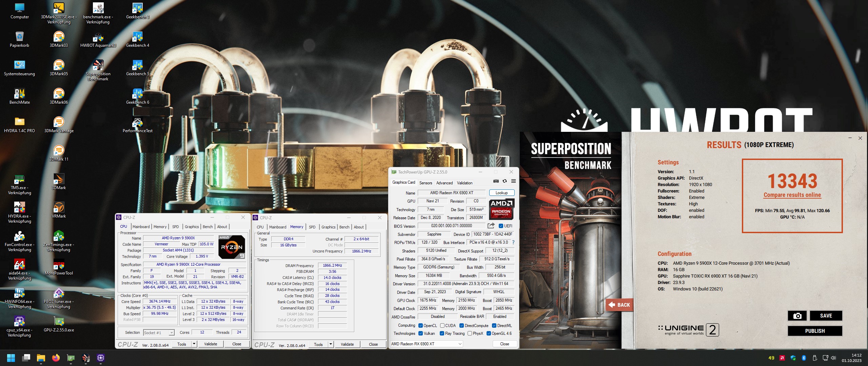Open the MorePowerTool desktop icon
Viewport: 868px width, 366px height.
(59, 267)
